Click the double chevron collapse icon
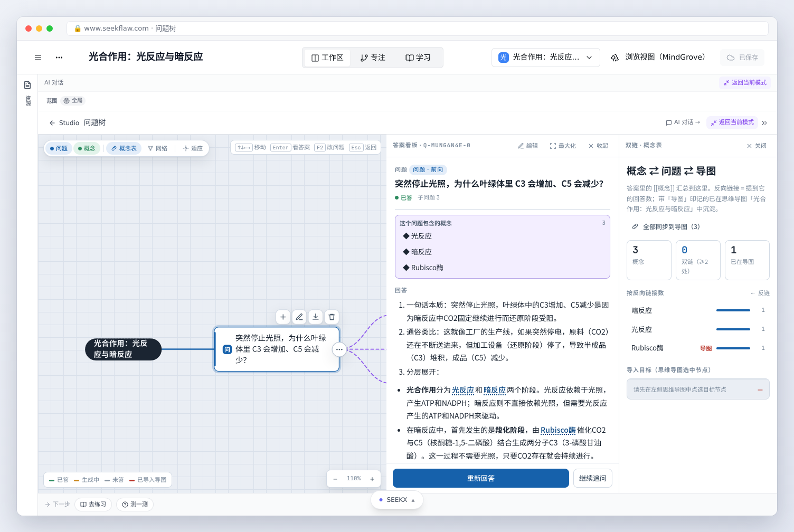Screen dimensions: 794x532 [x=764, y=122]
